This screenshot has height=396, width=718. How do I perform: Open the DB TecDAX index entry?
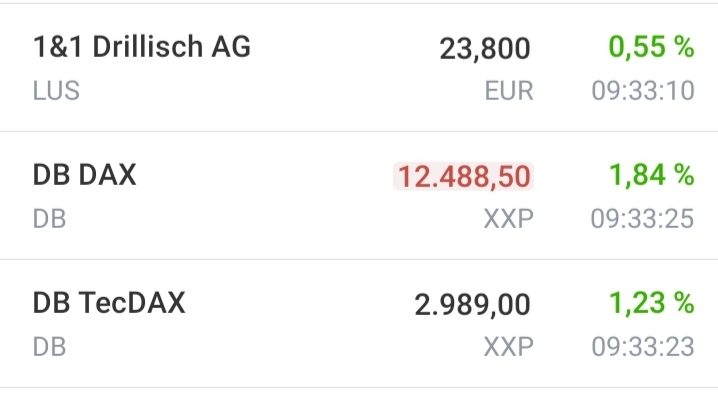[359, 324]
